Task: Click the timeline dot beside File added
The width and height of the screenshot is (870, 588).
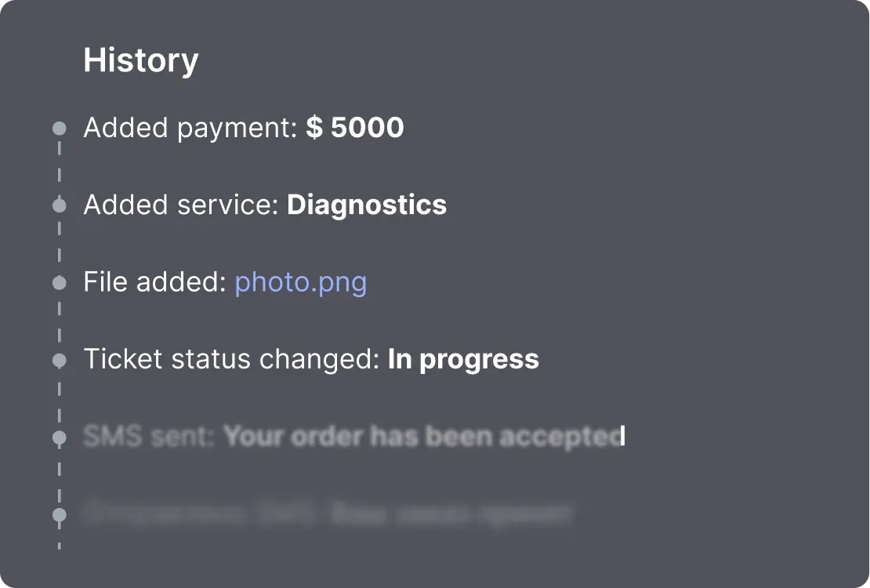Action: click(x=60, y=282)
